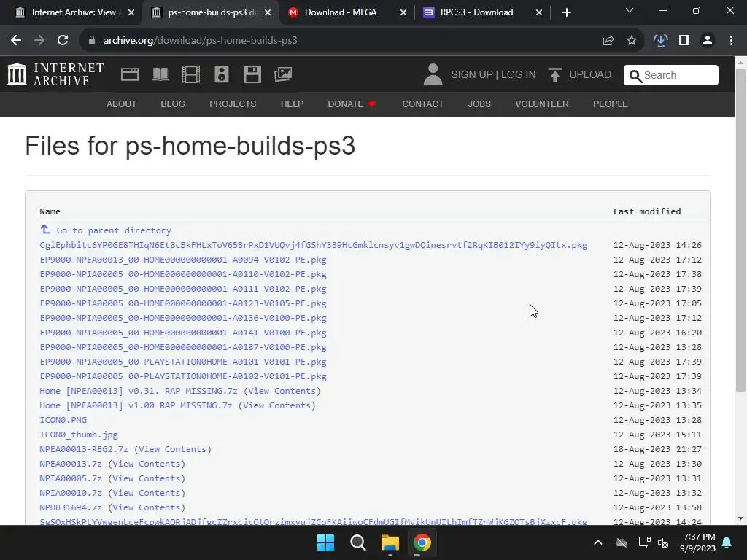Open the taskbar clock and date
This screenshot has height=560, width=747.
pos(698,542)
